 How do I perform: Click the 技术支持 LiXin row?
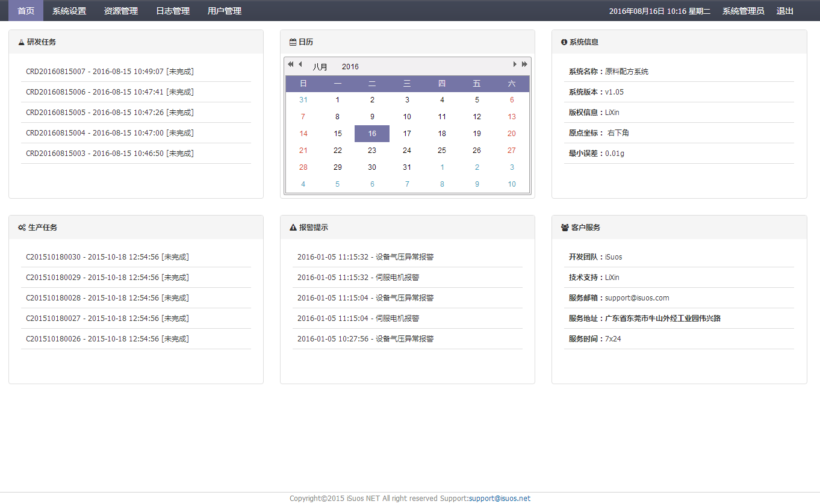click(679, 278)
